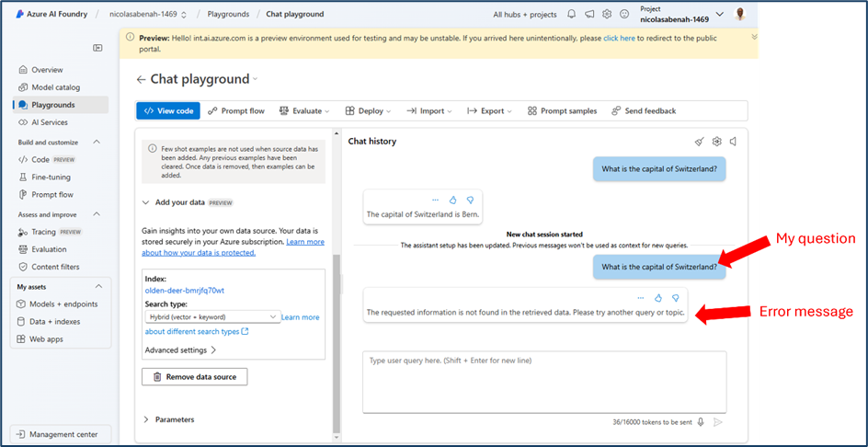Click the Azure AI Foundry logo

19,15
